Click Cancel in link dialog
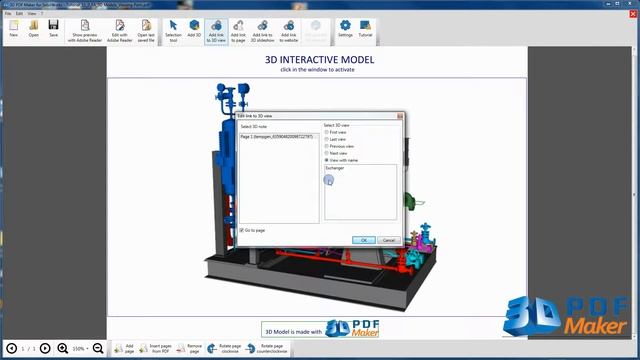Viewport: 640px width, 360px height. [x=389, y=240]
